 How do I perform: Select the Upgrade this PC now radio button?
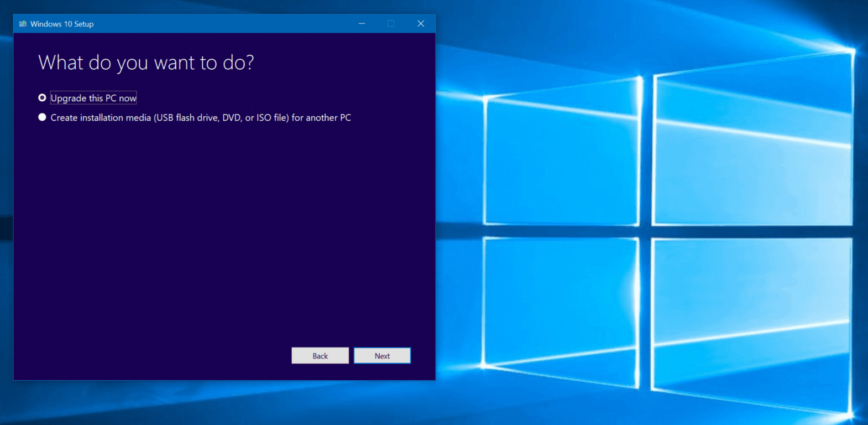[42, 98]
